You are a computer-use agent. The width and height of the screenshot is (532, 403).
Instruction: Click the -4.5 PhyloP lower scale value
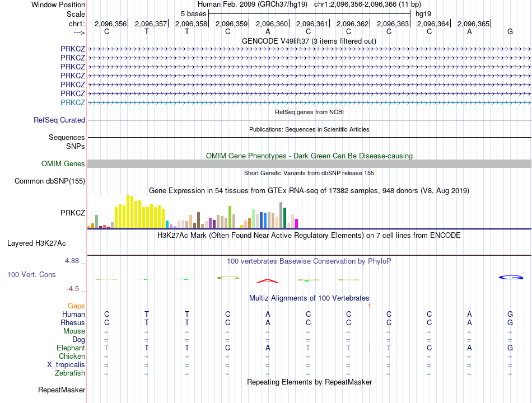click(x=73, y=289)
